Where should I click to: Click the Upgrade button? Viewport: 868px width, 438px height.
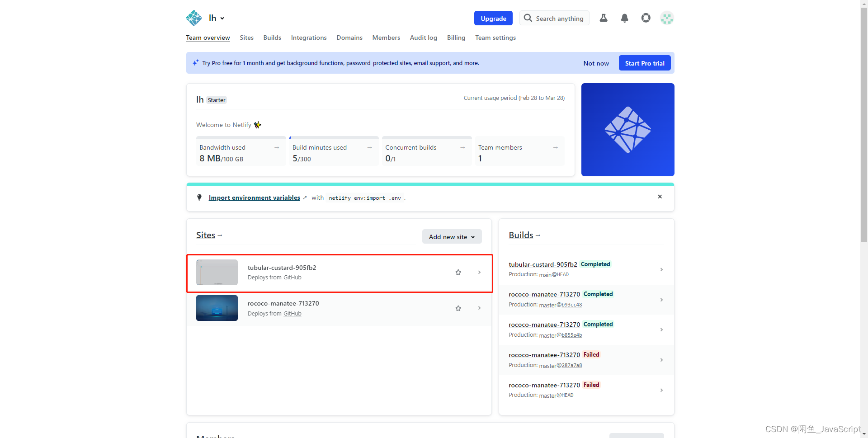[493, 18]
